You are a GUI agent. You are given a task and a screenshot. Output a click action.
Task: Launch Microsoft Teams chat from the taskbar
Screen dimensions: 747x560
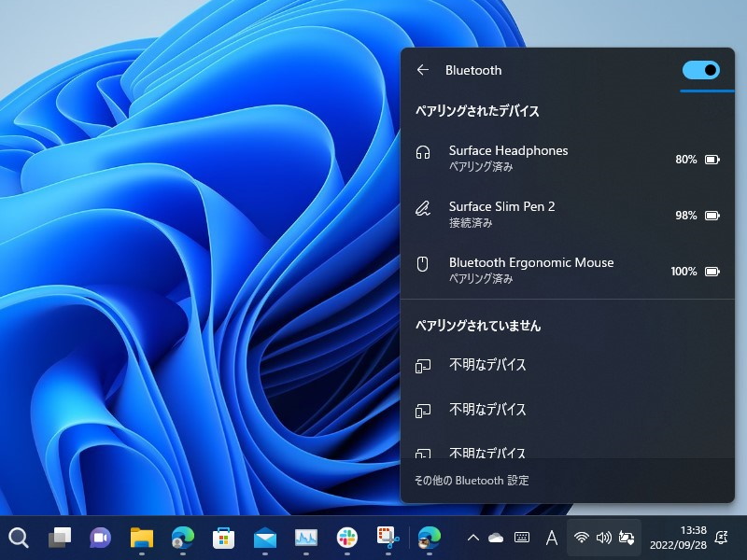pos(99,539)
